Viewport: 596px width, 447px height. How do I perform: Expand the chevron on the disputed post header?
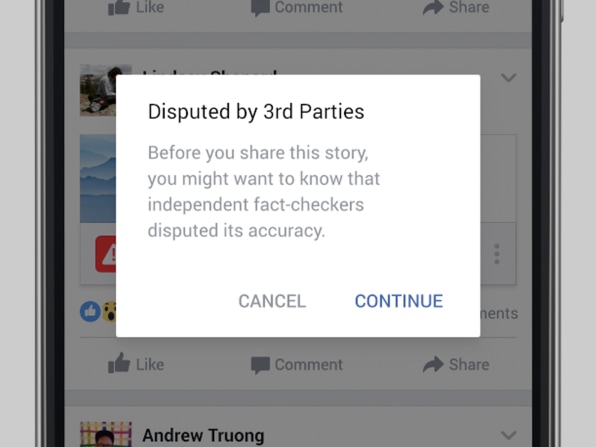(x=508, y=78)
